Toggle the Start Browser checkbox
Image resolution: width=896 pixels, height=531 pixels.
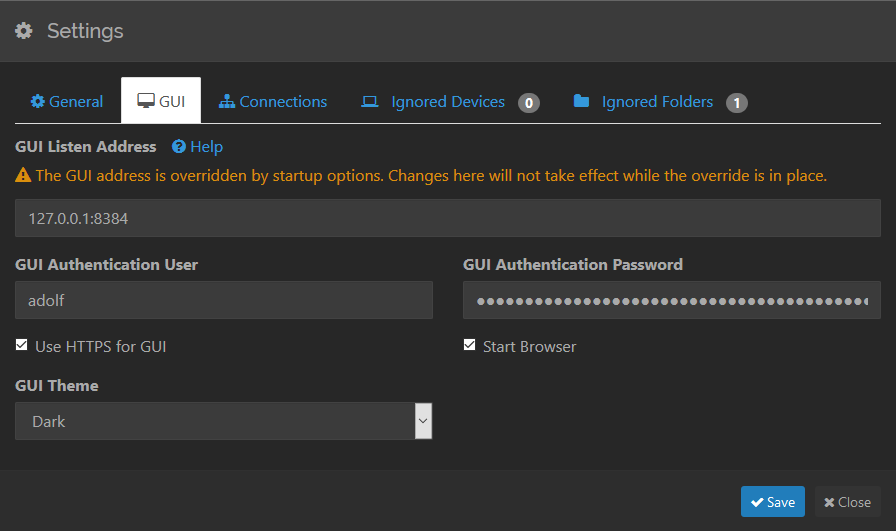[x=469, y=345]
